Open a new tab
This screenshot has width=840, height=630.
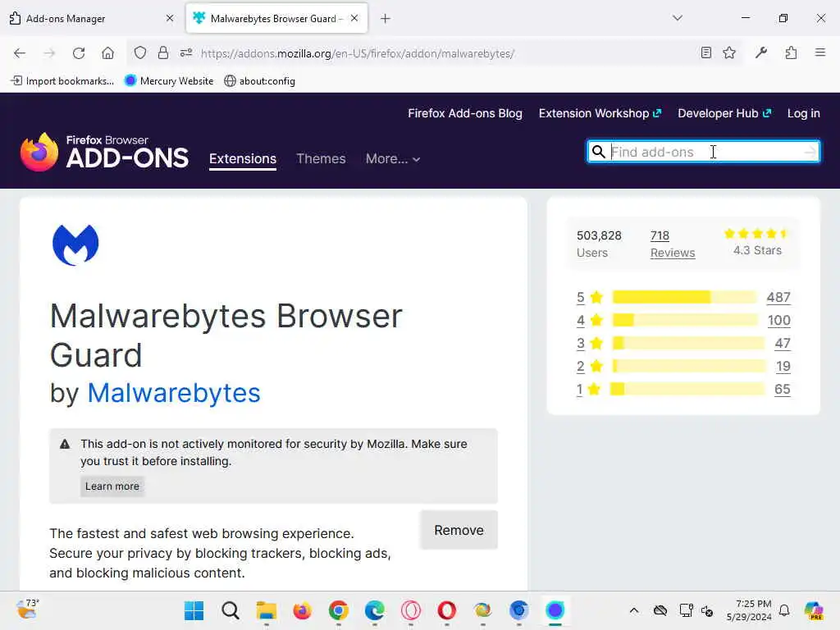click(x=386, y=19)
